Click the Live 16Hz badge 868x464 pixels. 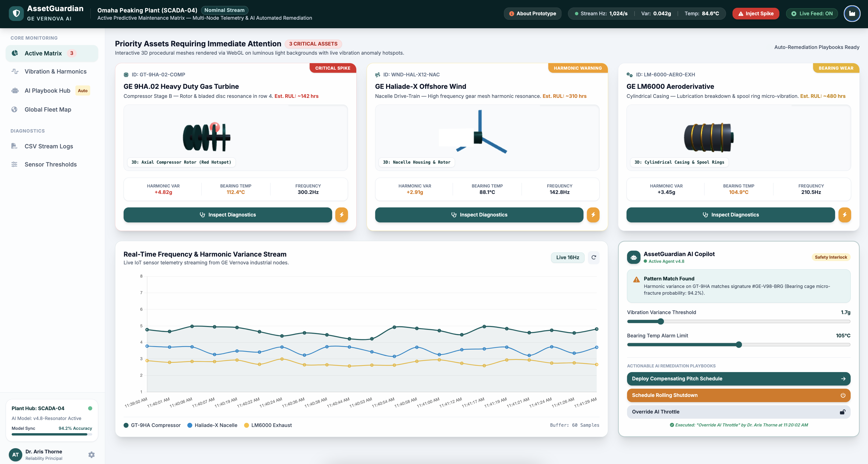coord(568,257)
